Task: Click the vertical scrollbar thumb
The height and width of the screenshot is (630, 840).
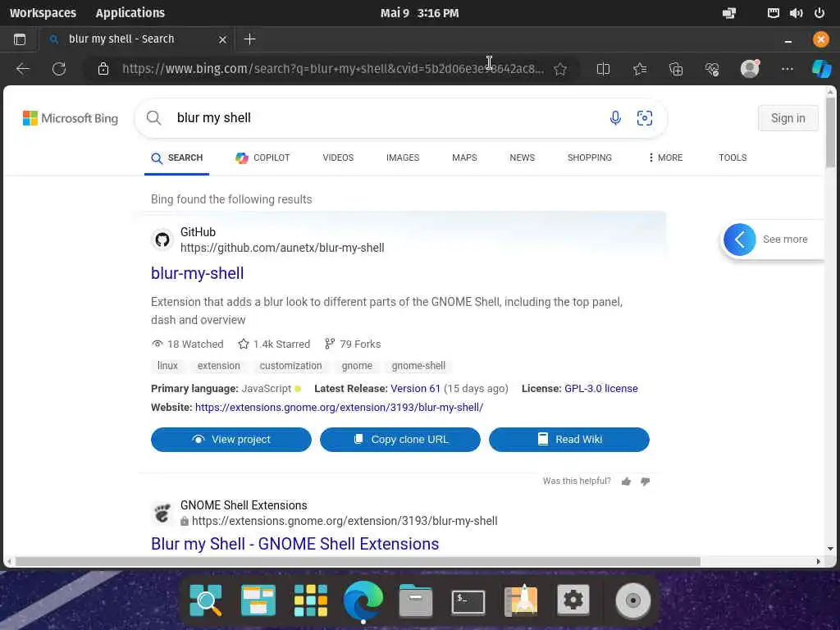Action: 830,133
